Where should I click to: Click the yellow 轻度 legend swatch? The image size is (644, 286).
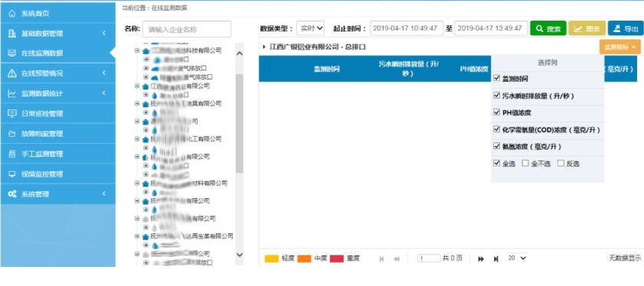pyautogui.click(x=272, y=258)
